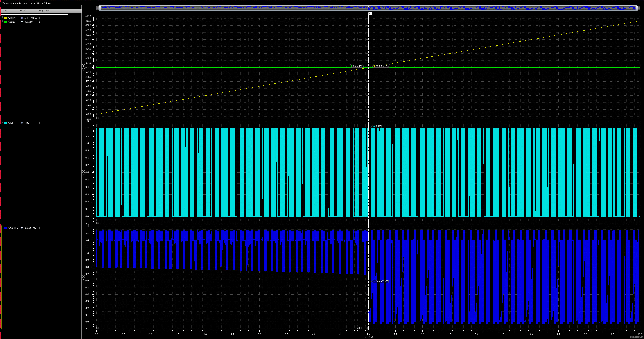Viewport: 644px width, 339px height.
Task: Expand the /CLKP strip's corner arrow button
Action: 98,223
